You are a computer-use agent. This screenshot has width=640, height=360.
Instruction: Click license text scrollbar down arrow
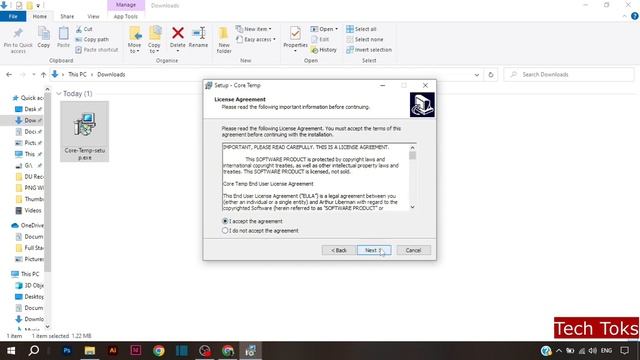coord(412,207)
